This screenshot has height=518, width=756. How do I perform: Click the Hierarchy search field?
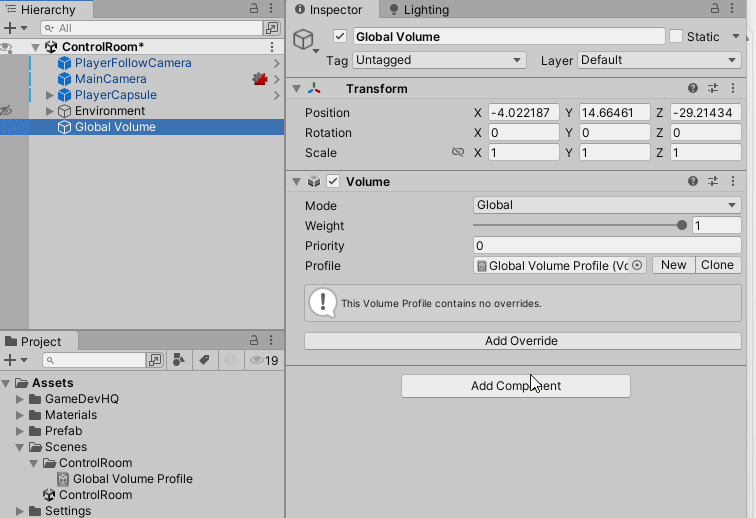[x=151, y=28]
